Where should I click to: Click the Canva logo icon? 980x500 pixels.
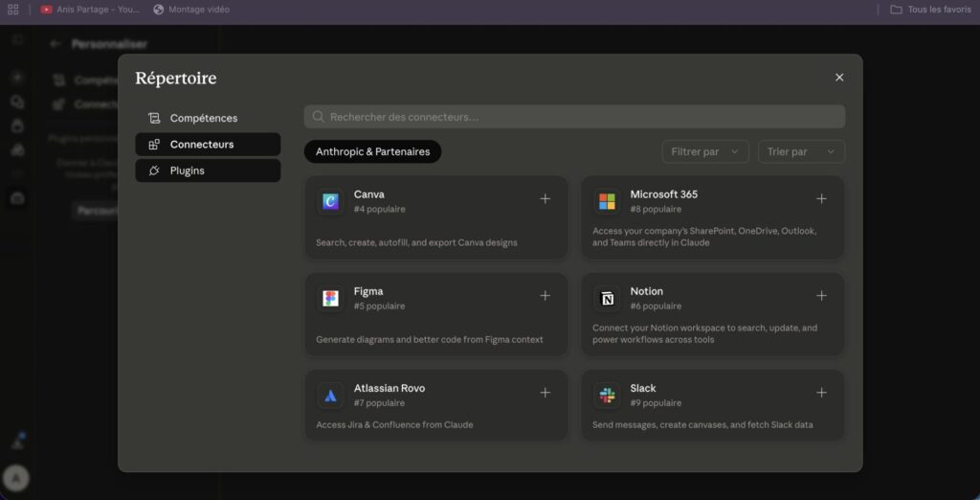330,201
